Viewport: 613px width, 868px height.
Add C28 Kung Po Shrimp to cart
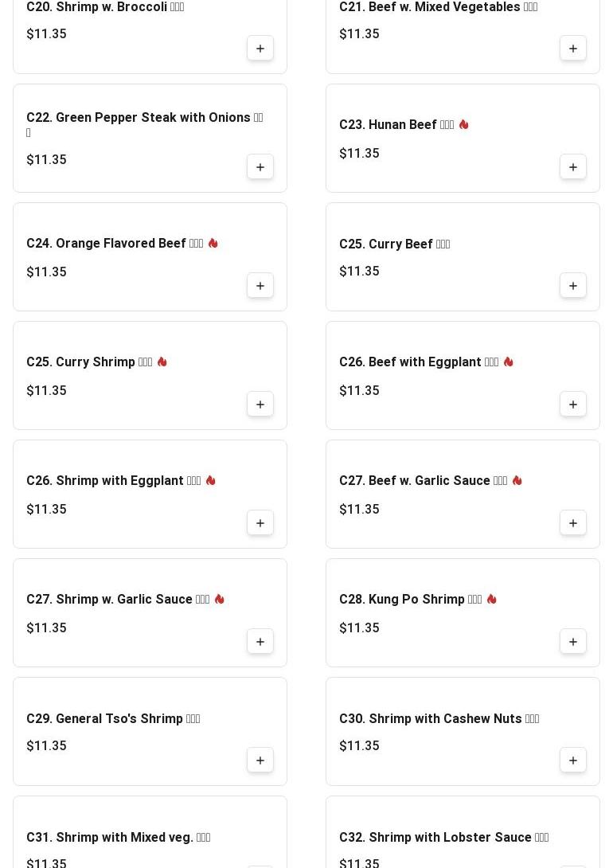point(573,642)
